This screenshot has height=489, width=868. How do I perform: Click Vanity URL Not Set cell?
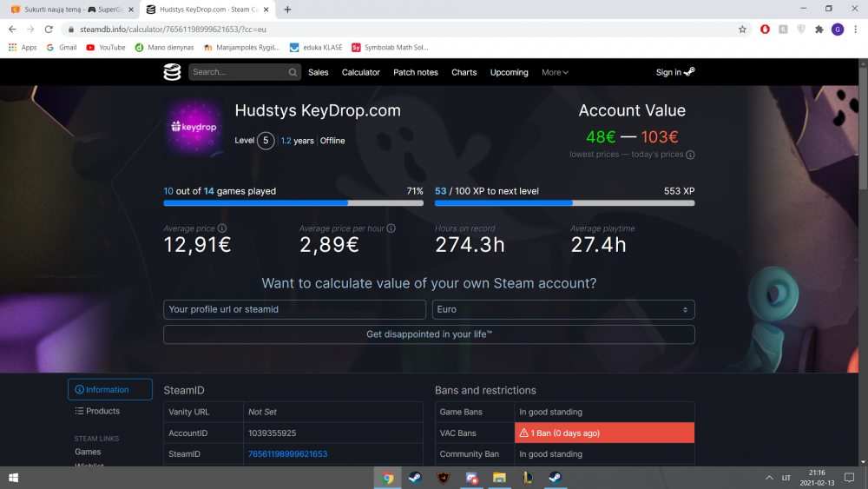(x=332, y=412)
